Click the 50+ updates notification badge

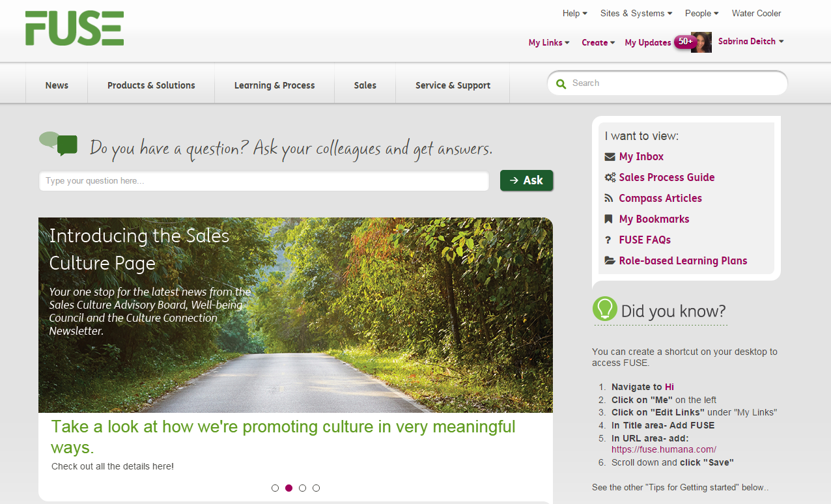click(x=684, y=42)
